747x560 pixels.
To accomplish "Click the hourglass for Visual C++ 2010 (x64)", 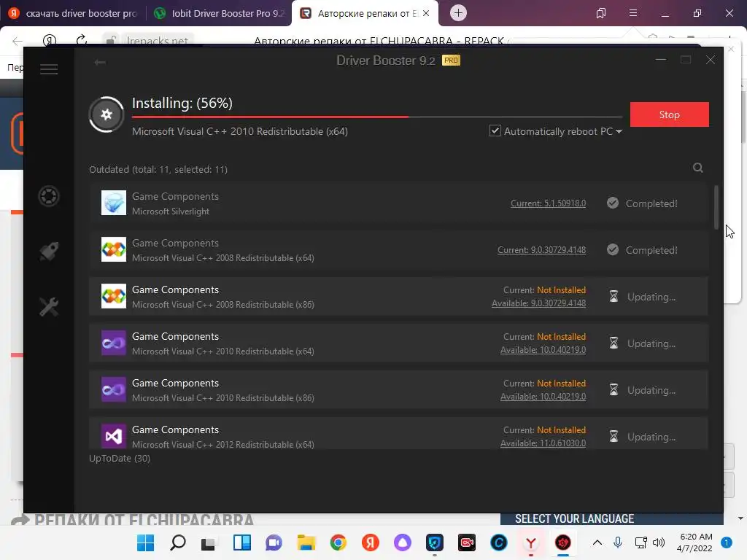I will point(614,343).
